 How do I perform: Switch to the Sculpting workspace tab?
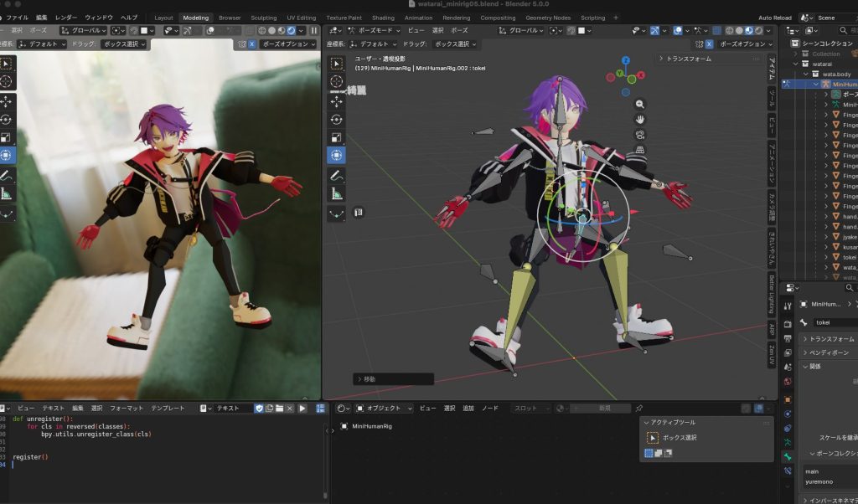tap(264, 18)
